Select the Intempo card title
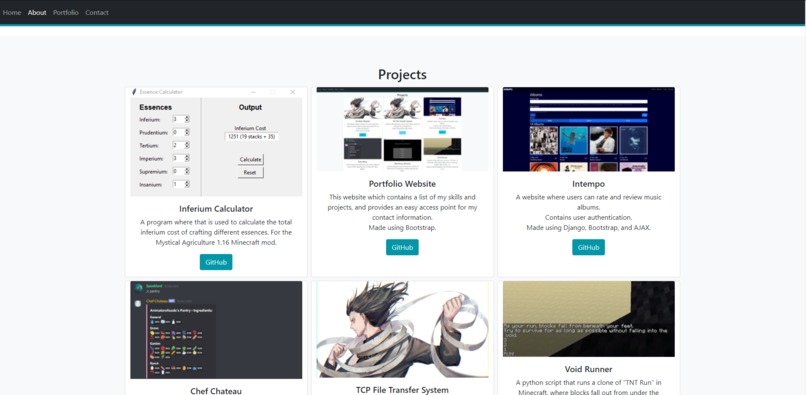This screenshot has height=395, width=806. point(588,184)
